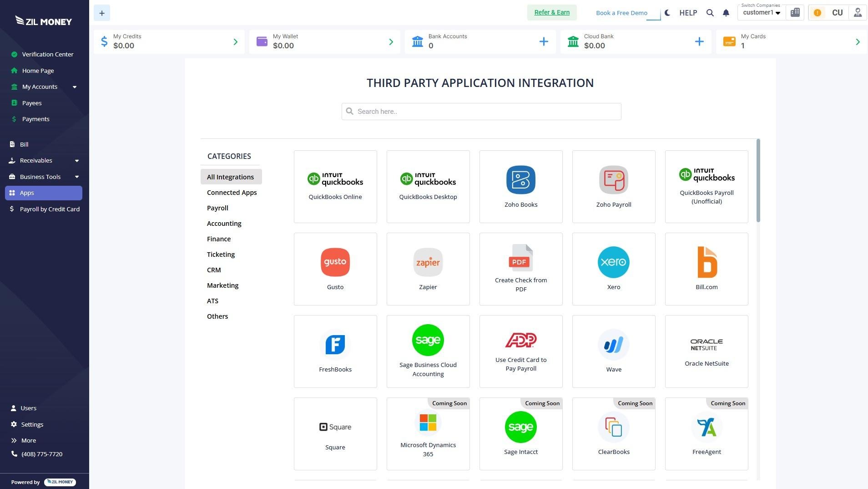Image resolution: width=868 pixels, height=489 pixels.
Task: Open notifications bell icon
Action: (726, 13)
